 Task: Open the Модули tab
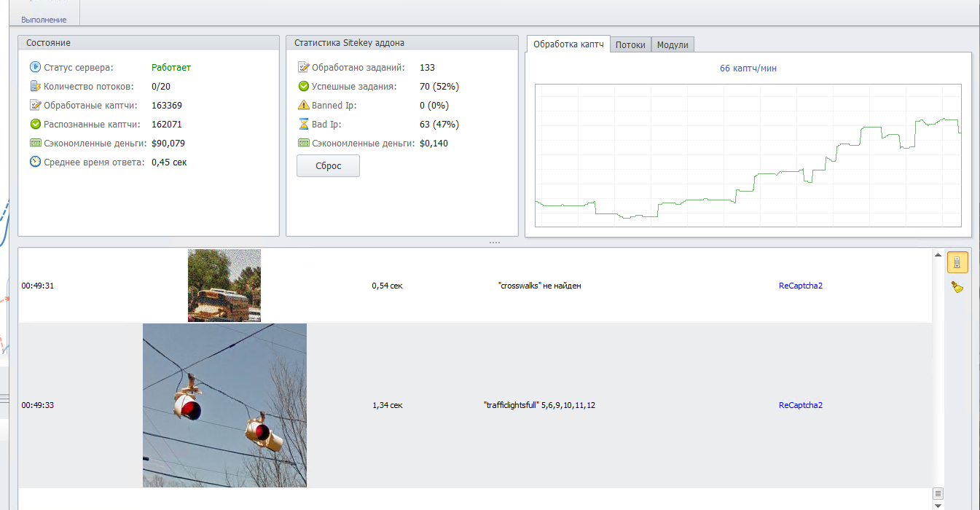(673, 44)
